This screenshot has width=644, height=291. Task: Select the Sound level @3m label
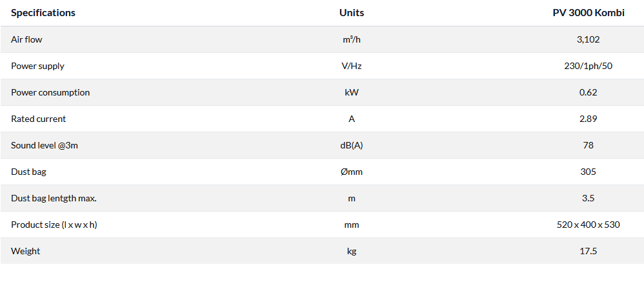point(45,145)
